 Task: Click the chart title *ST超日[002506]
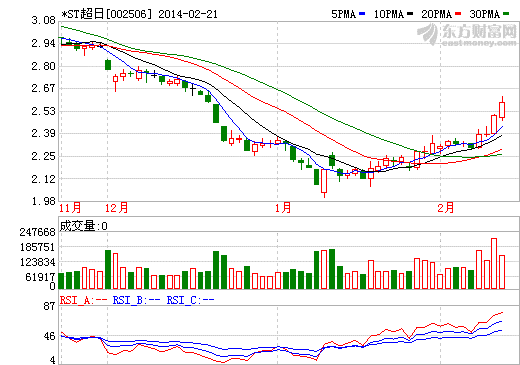point(107,14)
